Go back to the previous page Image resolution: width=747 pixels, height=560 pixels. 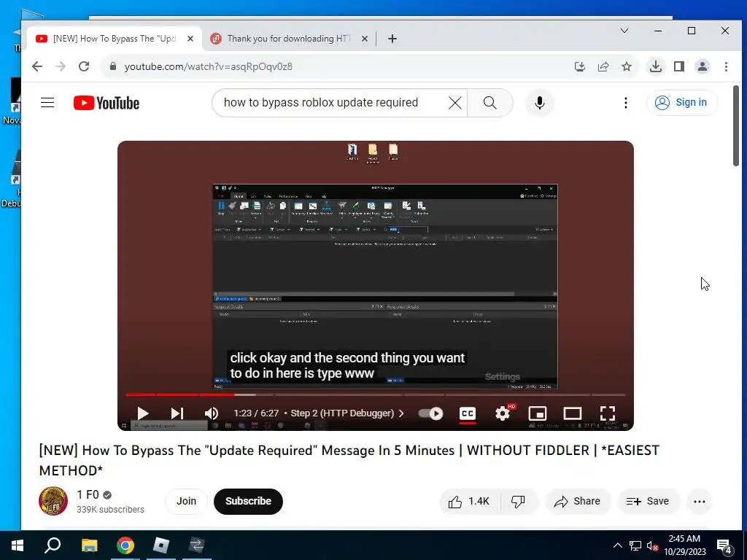click(x=37, y=66)
